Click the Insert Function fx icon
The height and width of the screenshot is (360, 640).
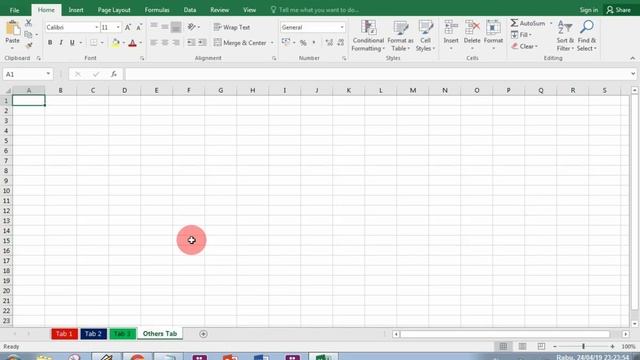[x=114, y=74]
